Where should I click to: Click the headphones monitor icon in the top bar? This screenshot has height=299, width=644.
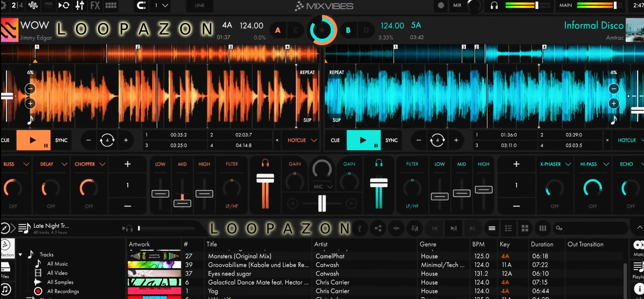(x=494, y=5)
